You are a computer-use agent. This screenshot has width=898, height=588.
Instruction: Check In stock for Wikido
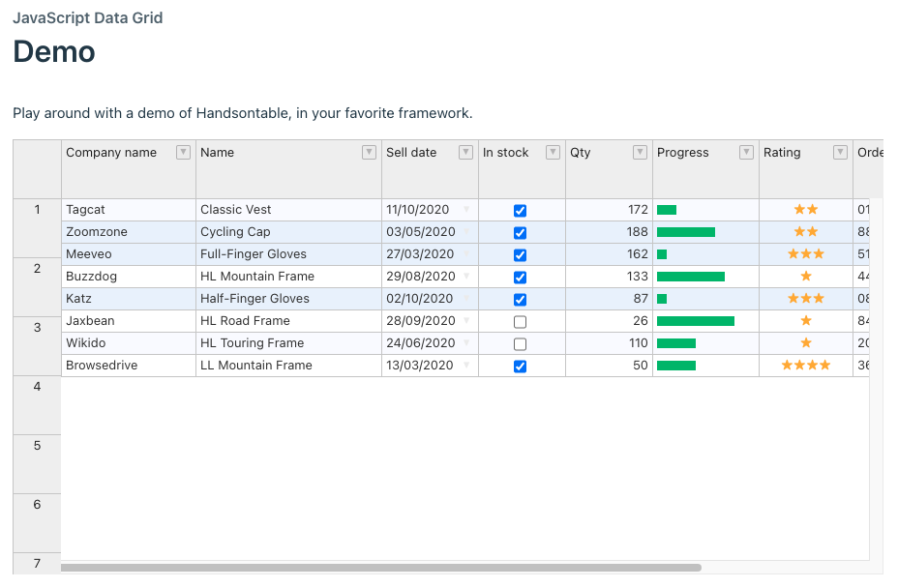[520, 344]
